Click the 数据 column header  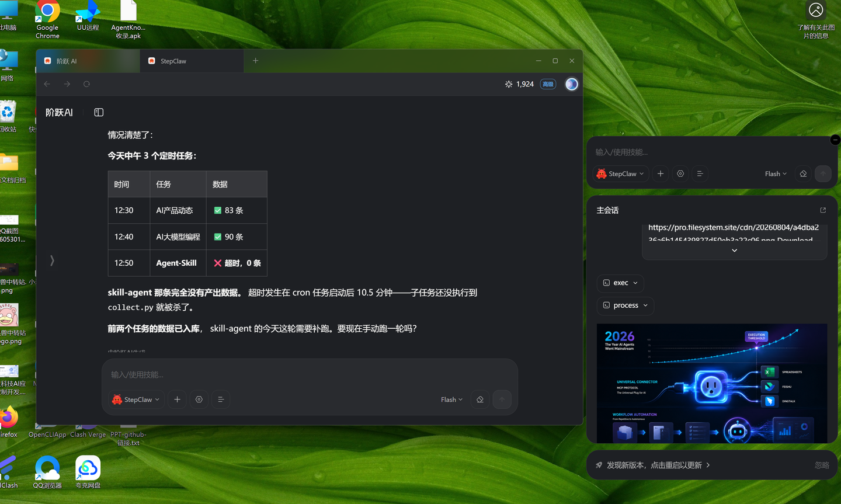pyautogui.click(x=237, y=184)
